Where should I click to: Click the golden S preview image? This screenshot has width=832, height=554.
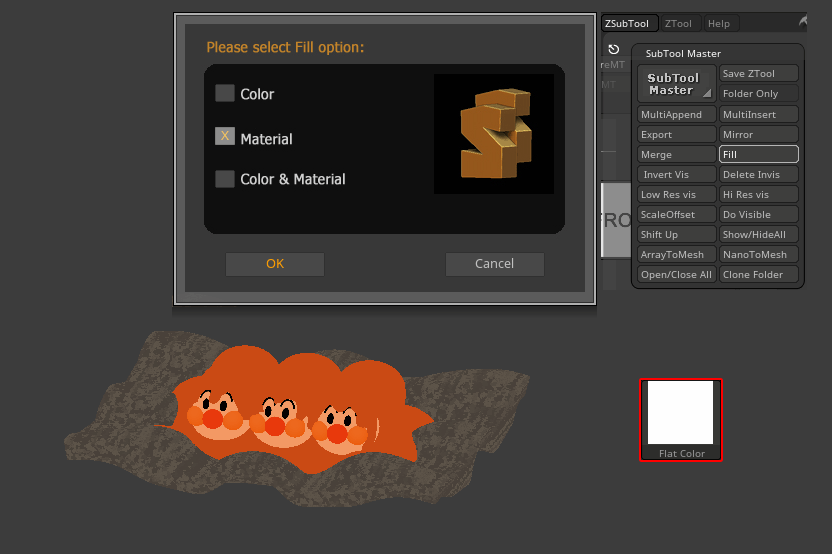pos(493,134)
